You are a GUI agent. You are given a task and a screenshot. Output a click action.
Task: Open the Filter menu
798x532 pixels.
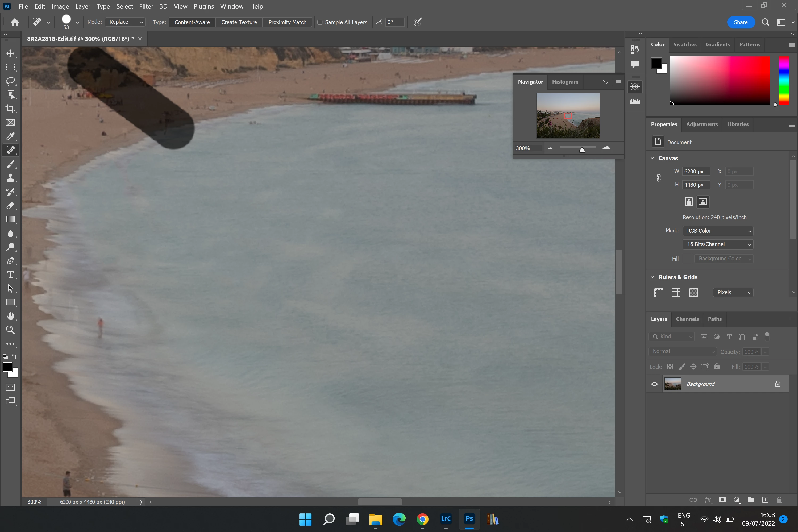146,6
